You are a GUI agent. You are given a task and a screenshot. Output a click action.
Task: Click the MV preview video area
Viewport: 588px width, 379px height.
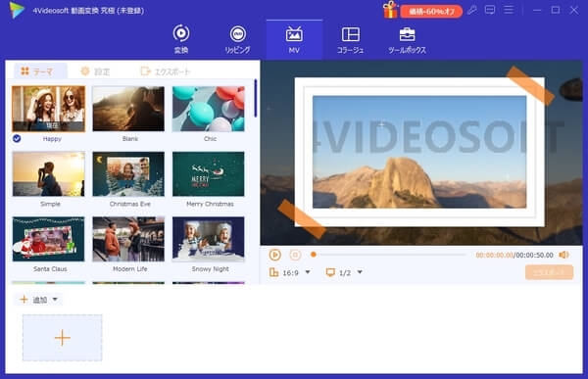click(421, 153)
